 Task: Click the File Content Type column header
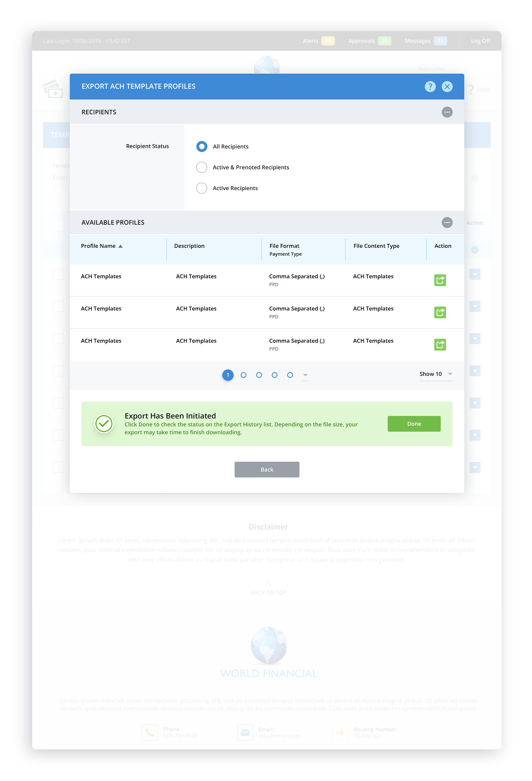point(376,246)
